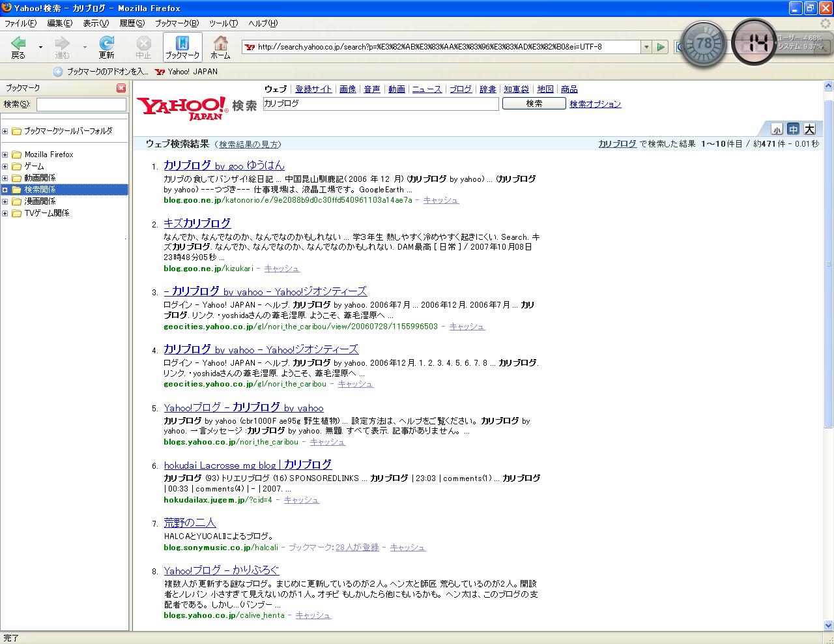Click the Stop (中止) toolbar button
The image size is (834, 644).
pyautogui.click(x=143, y=48)
